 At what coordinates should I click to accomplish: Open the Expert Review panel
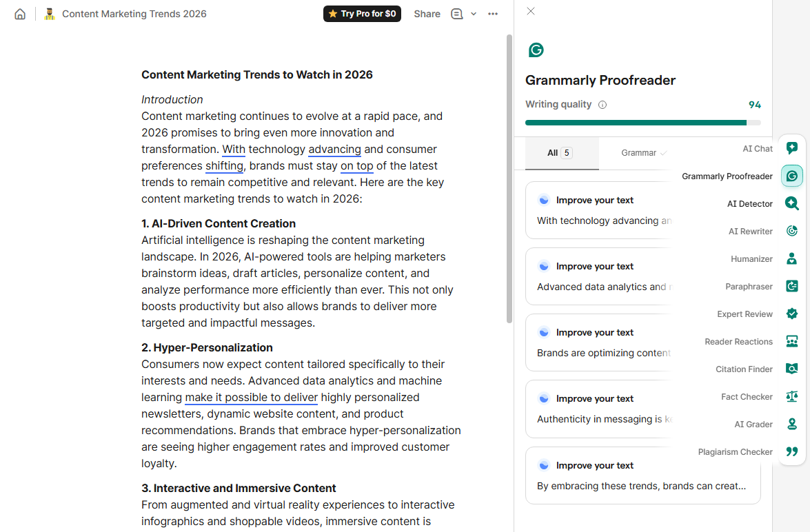pos(791,314)
